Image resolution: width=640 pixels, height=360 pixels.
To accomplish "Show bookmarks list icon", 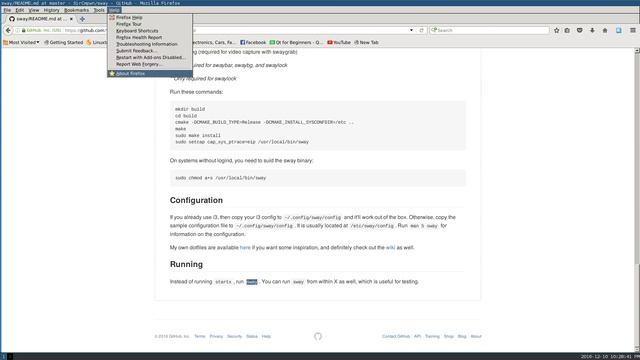I will (567, 30).
